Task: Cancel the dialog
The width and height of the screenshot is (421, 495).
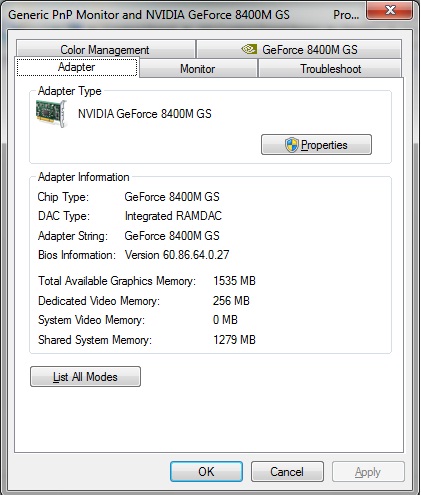Action: (287, 472)
